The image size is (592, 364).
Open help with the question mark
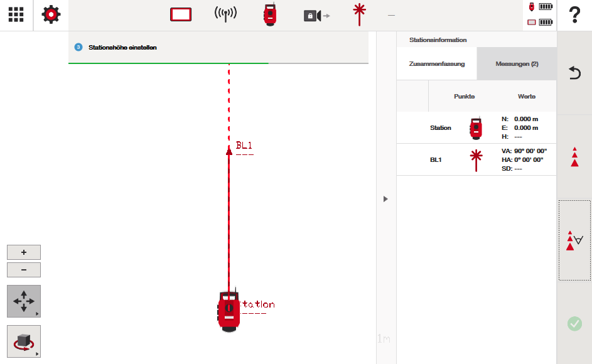(x=574, y=15)
